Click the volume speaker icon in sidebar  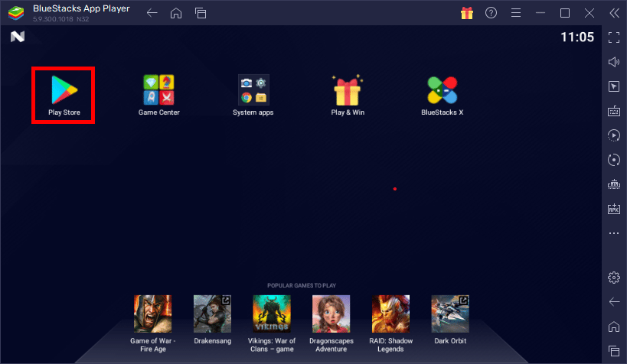click(614, 62)
